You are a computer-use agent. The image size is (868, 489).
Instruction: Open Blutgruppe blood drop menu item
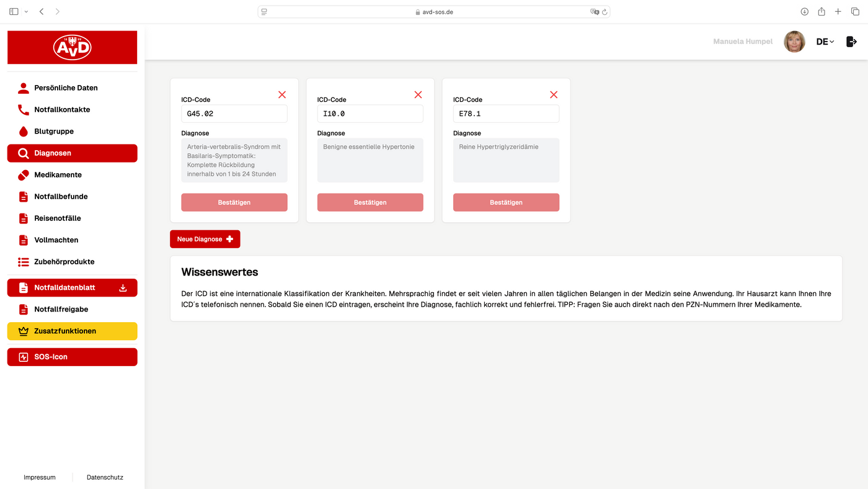click(72, 132)
